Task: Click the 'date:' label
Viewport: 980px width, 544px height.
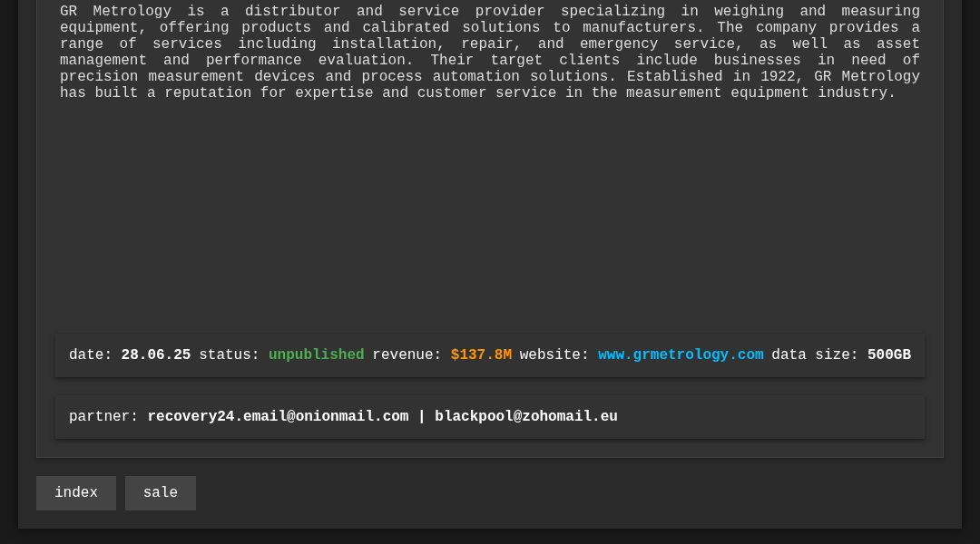Action: [x=91, y=355]
